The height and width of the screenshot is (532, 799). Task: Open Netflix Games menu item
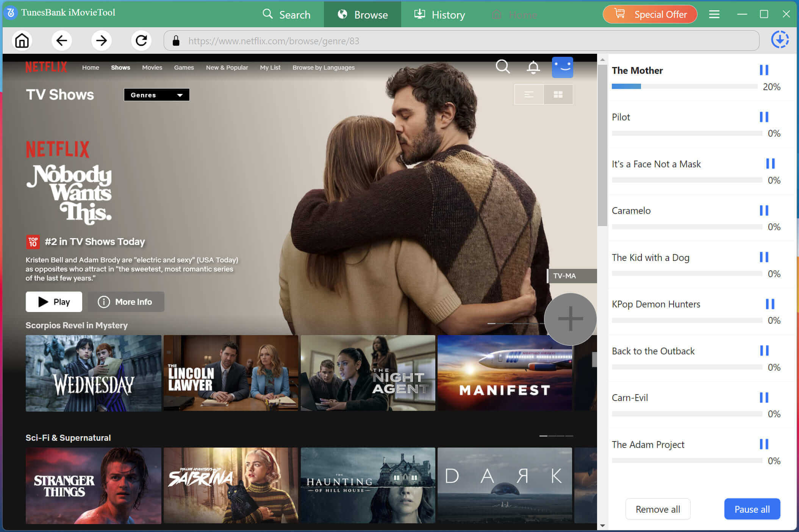(184, 67)
